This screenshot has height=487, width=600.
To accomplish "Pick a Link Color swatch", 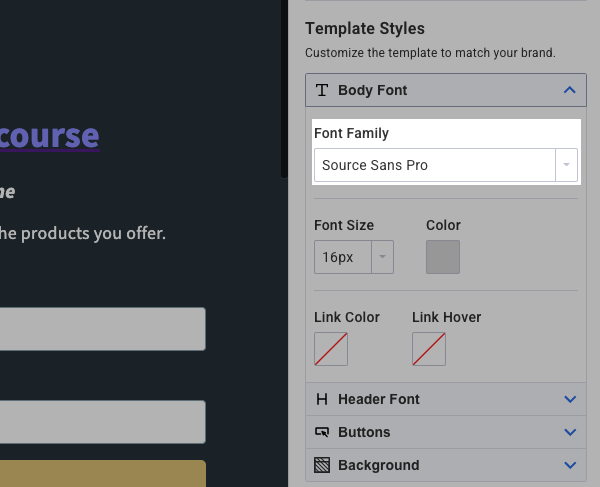I will [331, 349].
